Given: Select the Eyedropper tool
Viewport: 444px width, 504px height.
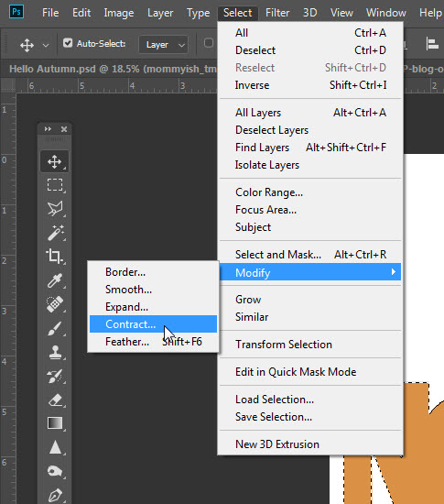Looking at the screenshot, I should (55, 280).
